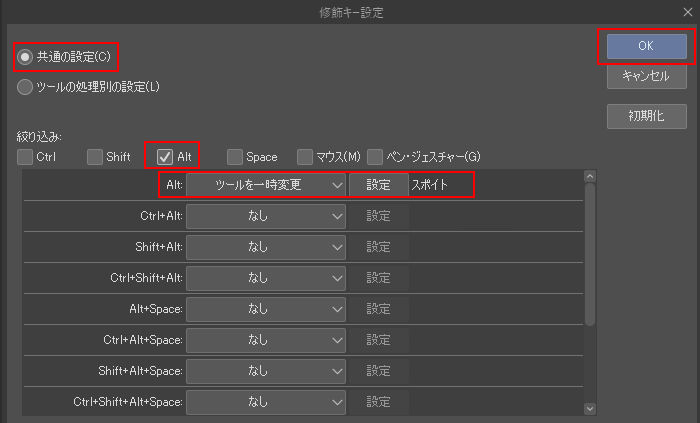The height and width of the screenshot is (423, 700).
Task: Click 設定 button in the Ctrl+Alt row
Action: (379, 216)
